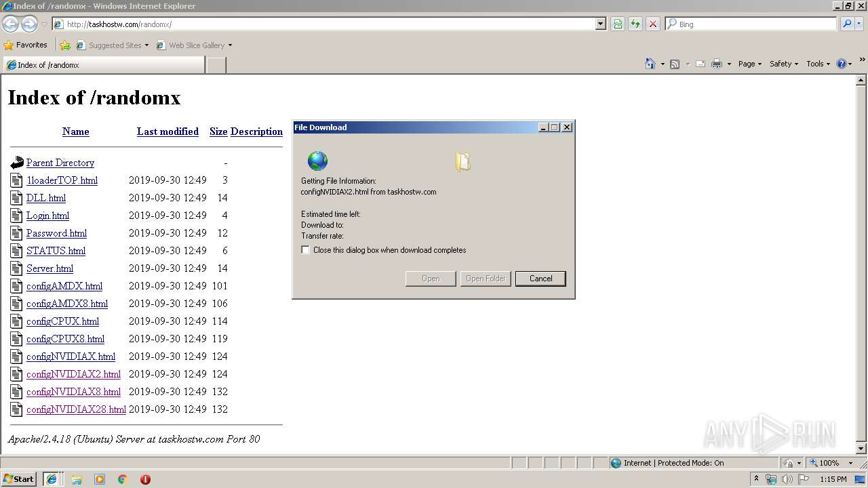The image size is (868, 488).
Task: Open the Favorites star button
Action: (x=26, y=45)
